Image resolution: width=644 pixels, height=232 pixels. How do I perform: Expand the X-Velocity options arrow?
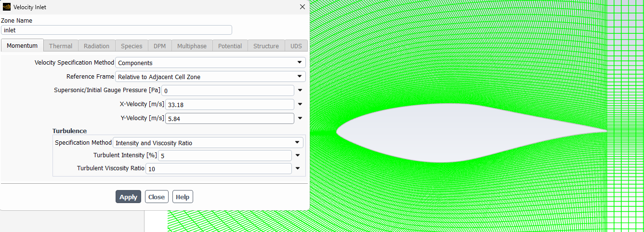[x=300, y=104]
